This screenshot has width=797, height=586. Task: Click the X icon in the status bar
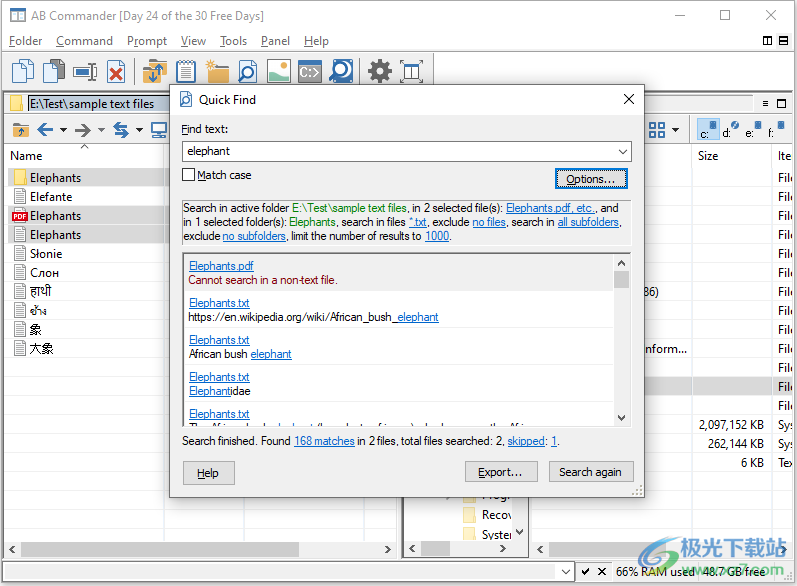tap(602, 571)
